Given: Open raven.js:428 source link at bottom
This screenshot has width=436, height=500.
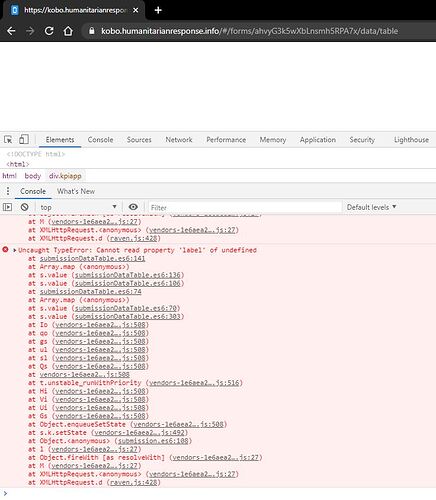Looking at the screenshot, I should click(133, 482).
